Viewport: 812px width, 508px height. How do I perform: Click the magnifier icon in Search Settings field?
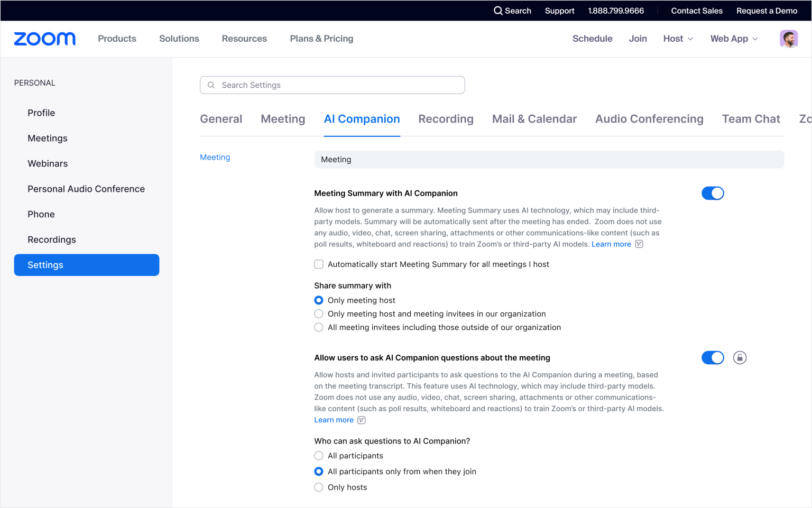coord(211,85)
